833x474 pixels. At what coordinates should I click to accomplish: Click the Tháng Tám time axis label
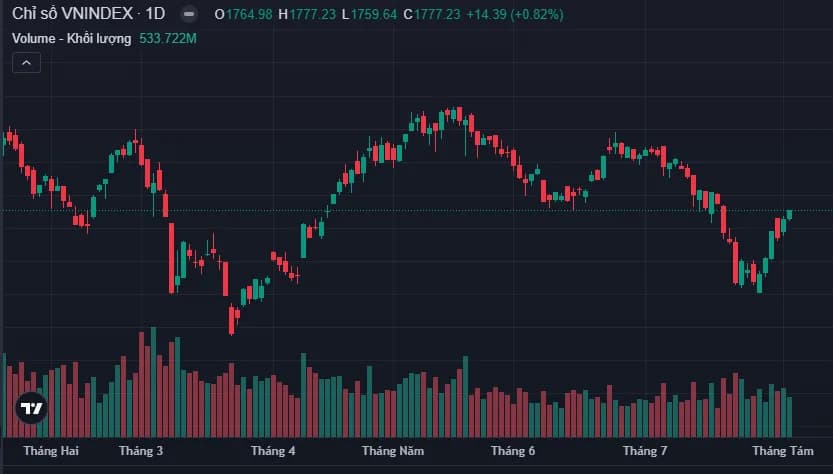(x=783, y=451)
